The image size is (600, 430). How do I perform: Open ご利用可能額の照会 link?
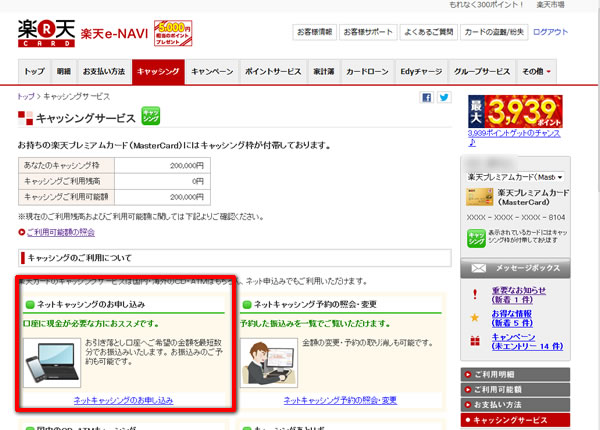point(61,232)
